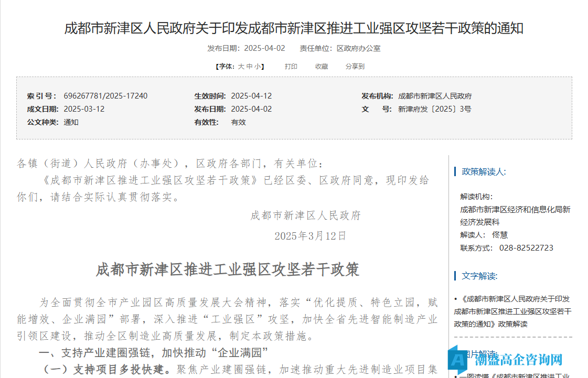Set font size to small (小)
Screen dimensions: 588x378
click(258, 67)
